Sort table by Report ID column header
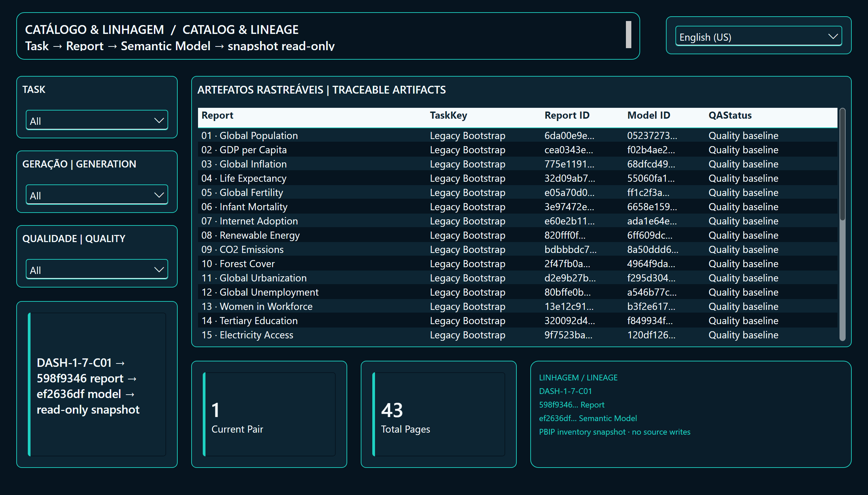This screenshot has height=495, width=868. [x=567, y=116]
